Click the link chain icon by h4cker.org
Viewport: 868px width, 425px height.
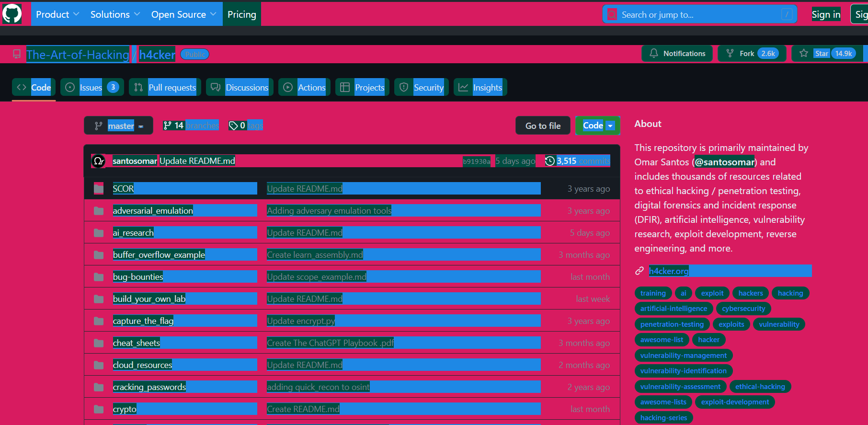(x=640, y=271)
